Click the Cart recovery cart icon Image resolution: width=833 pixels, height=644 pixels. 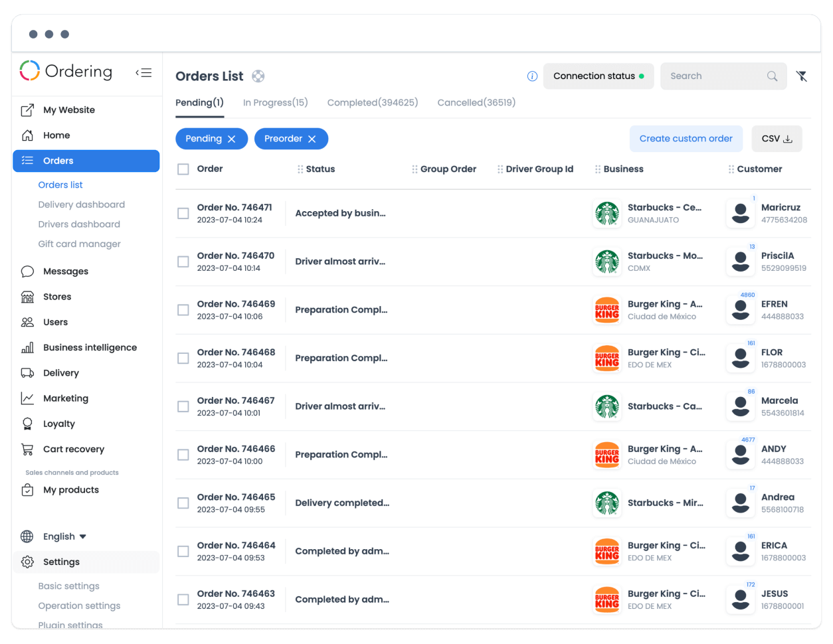(27, 449)
